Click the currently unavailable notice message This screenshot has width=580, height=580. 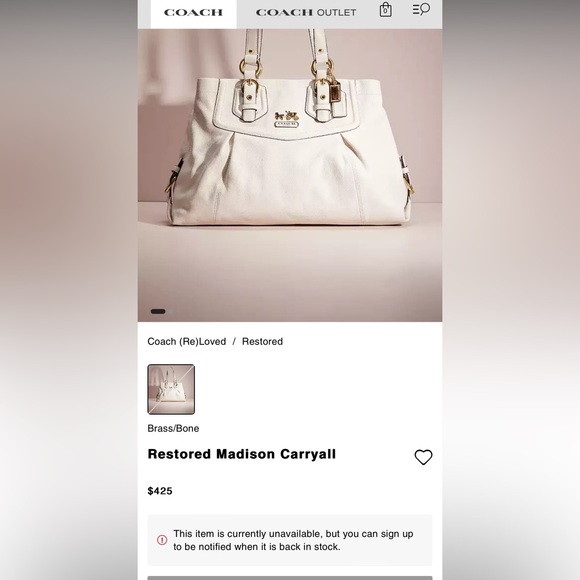[x=293, y=540]
